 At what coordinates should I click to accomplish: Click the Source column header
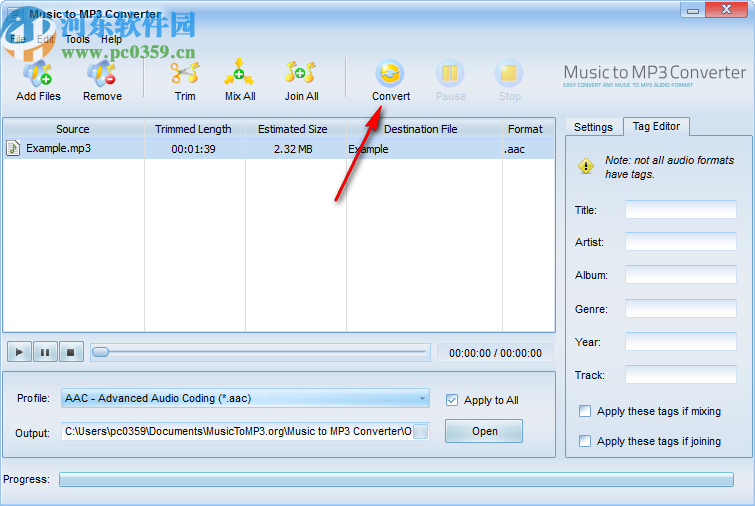[74, 129]
